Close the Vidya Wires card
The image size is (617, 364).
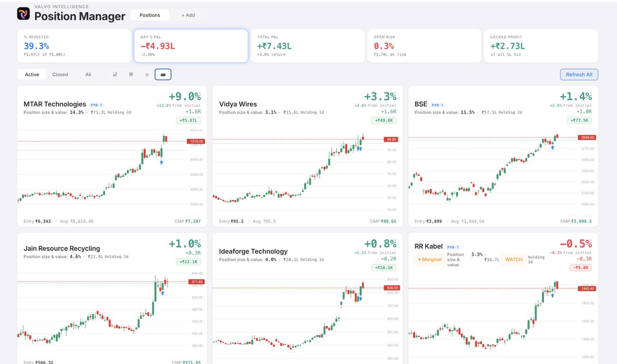395,93
